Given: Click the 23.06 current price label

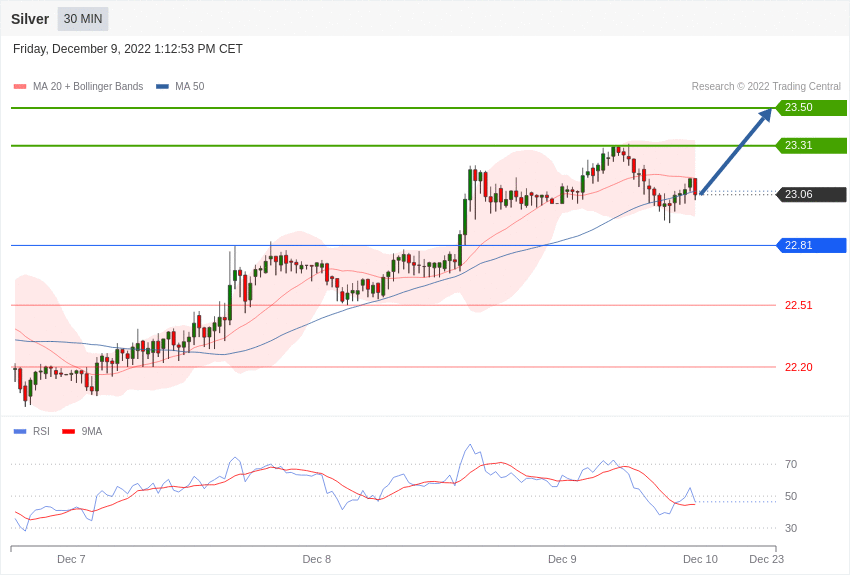Looking at the screenshot, I should [812, 194].
